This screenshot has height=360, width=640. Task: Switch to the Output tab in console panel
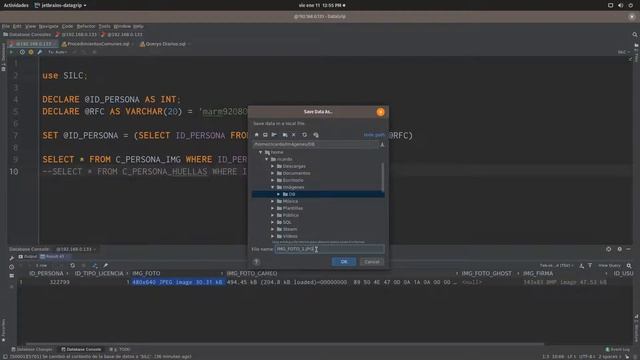[28, 256]
